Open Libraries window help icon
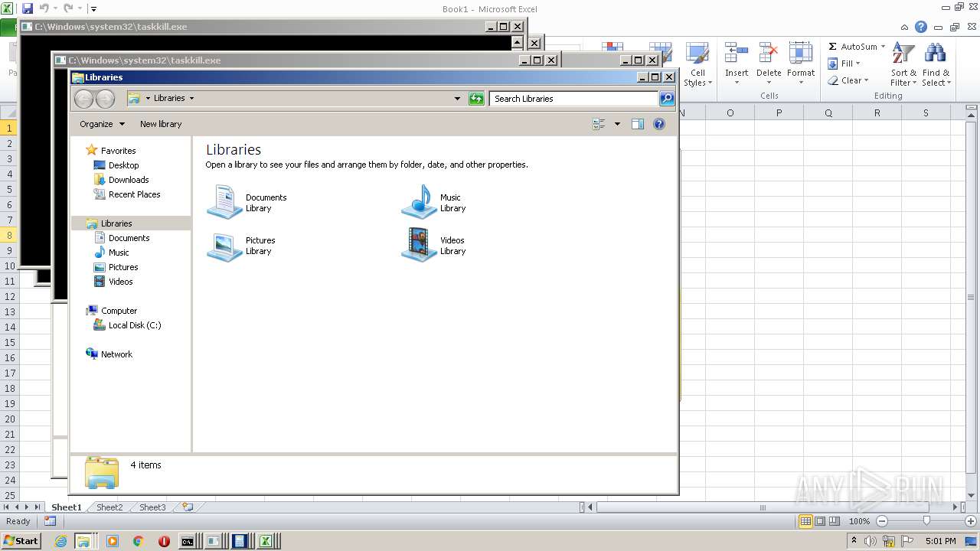 pyautogui.click(x=659, y=124)
